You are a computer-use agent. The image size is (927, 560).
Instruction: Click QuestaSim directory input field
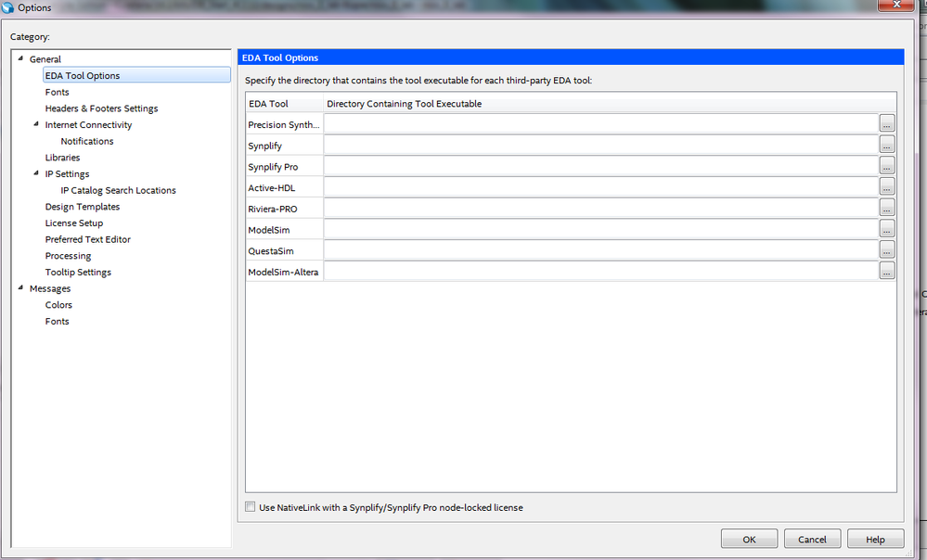[601, 250]
